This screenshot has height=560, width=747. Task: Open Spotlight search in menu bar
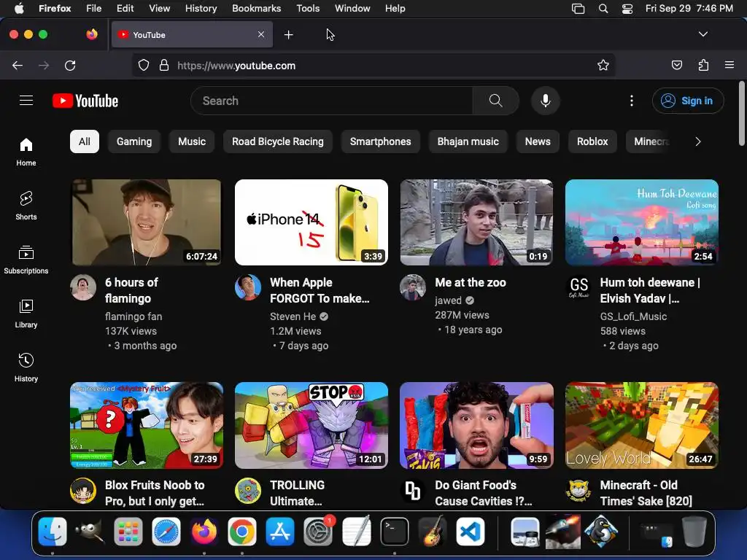[603, 9]
